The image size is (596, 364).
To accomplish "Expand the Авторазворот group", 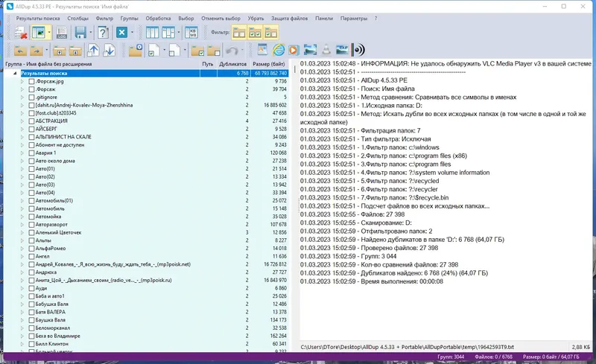I will click(22, 225).
